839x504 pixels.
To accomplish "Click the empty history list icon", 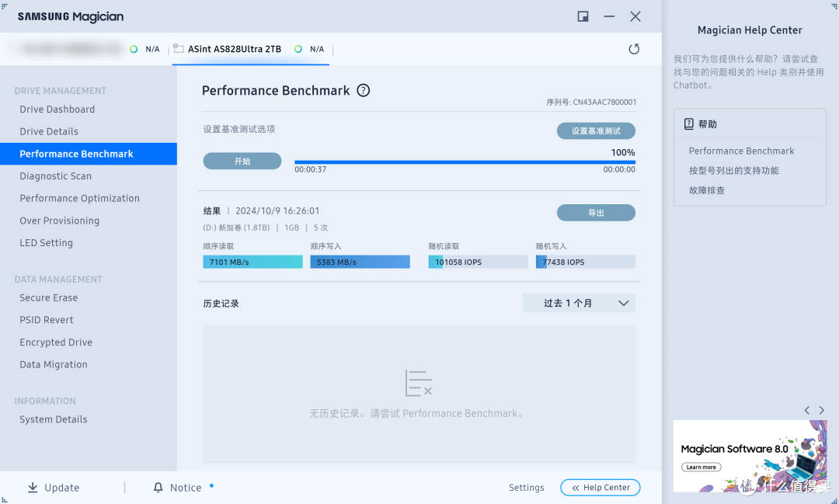I will [x=419, y=383].
